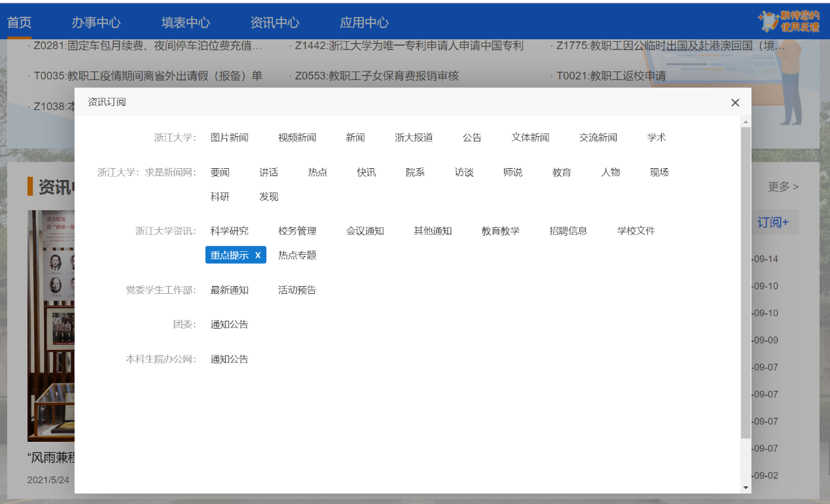Image resolution: width=830 pixels, height=504 pixels.
Task: Subscribe to 图片新闻
Action: tap(229, 137)
